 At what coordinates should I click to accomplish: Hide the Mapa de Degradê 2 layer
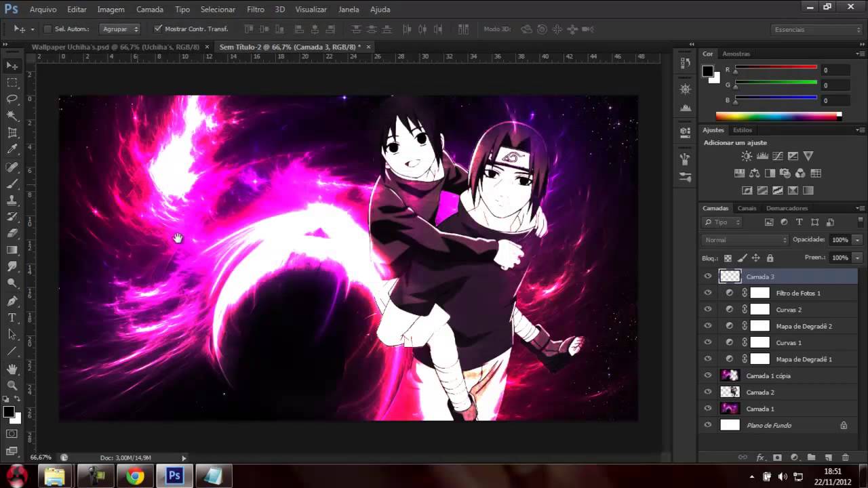point(708,326)
